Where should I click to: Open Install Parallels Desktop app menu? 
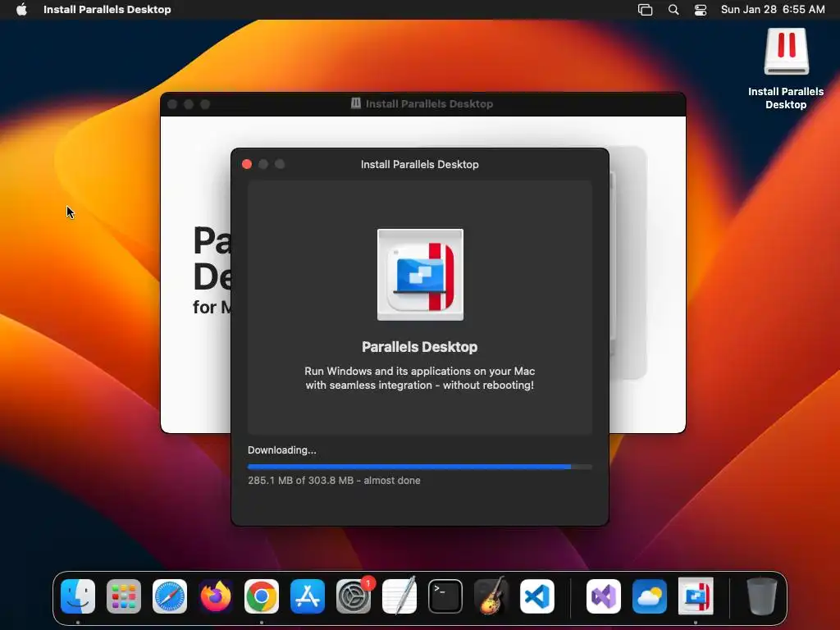click(107, 10)
